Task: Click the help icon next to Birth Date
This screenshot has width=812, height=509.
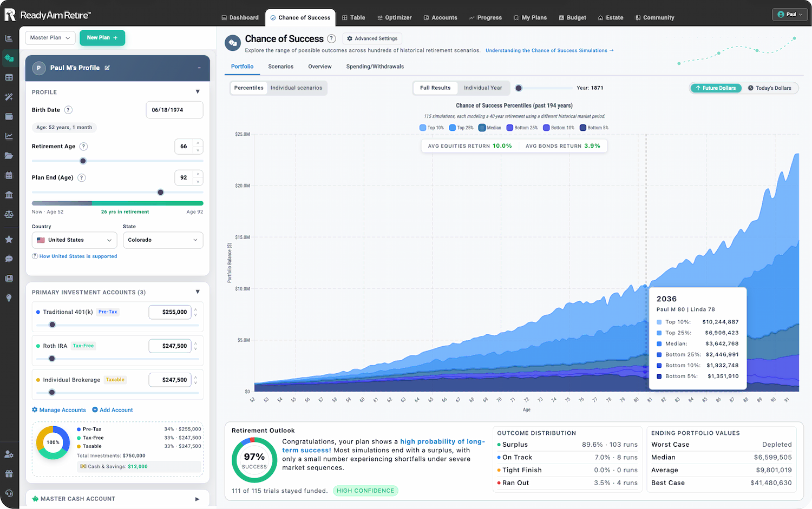Action: pyautogui.click(x=68, y=110)
